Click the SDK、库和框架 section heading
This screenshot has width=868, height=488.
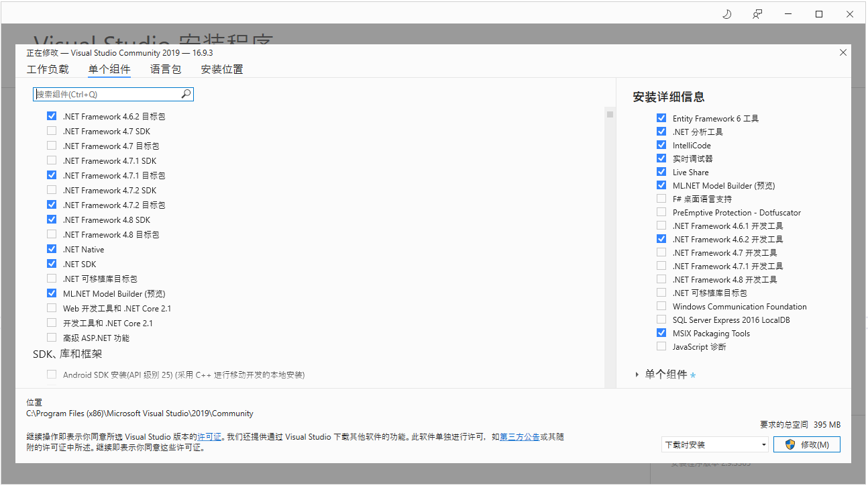[x=68, y=354]
